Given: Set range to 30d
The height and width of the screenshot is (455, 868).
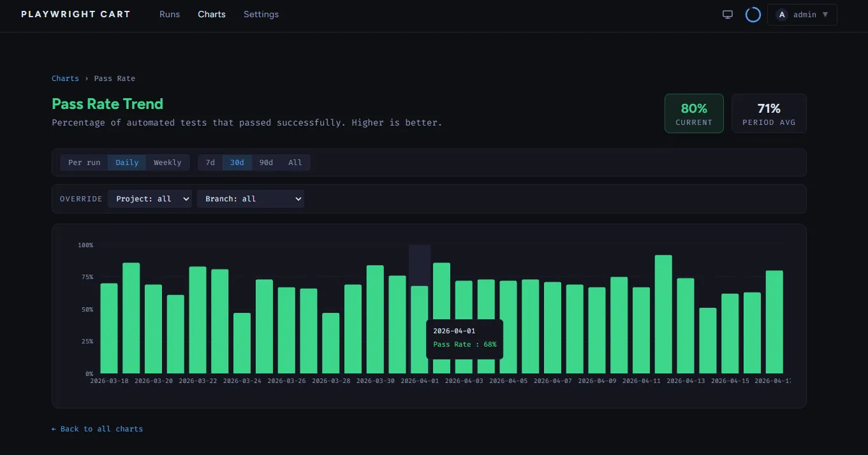Looking at the screenshot, I should [x=237, y=162].
